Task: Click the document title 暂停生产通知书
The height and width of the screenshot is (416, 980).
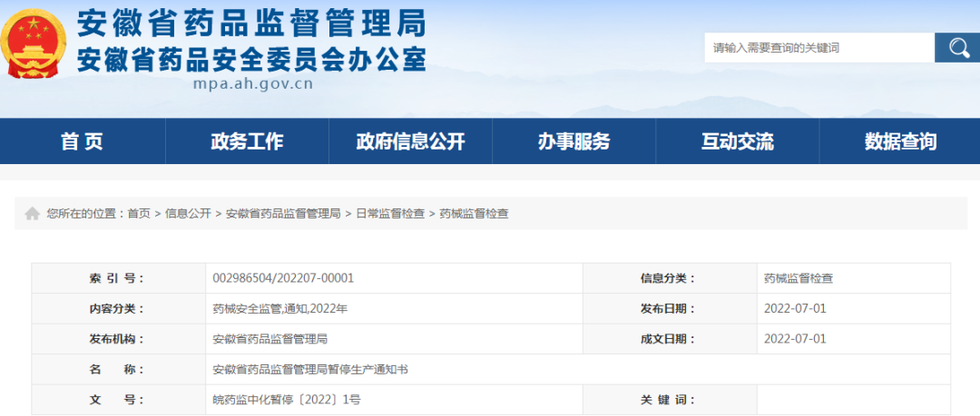Action: point(310,370)
